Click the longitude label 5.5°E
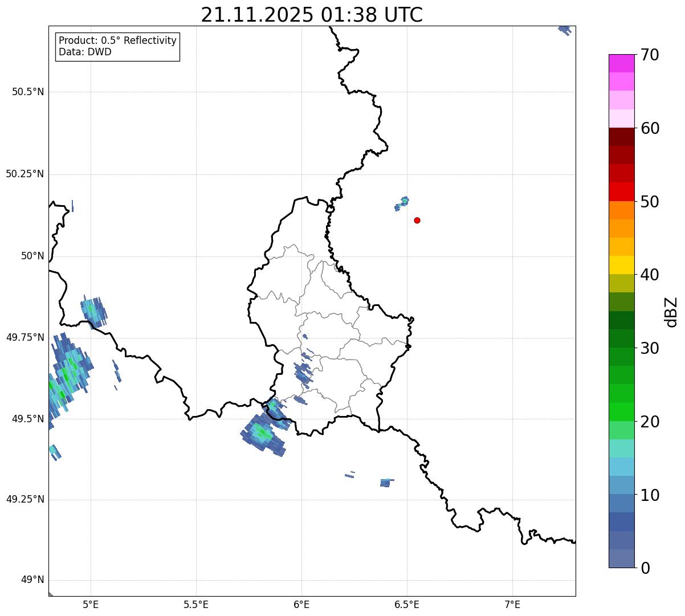The height and width of the screenshot is (616, 685). click(x=196, y=605)
